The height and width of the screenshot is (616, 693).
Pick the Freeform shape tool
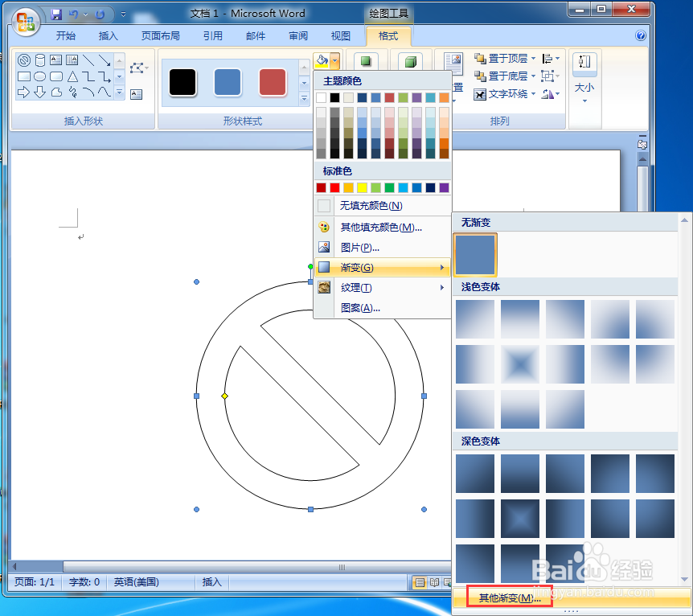point(56,92)
